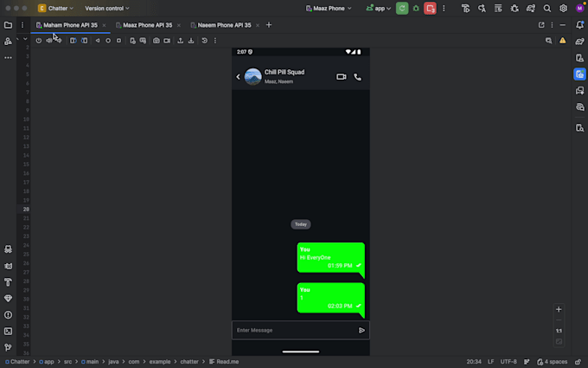588x368 pixels.
Task: Tap the emulator Overview square button
Action: tap(118, 41)
